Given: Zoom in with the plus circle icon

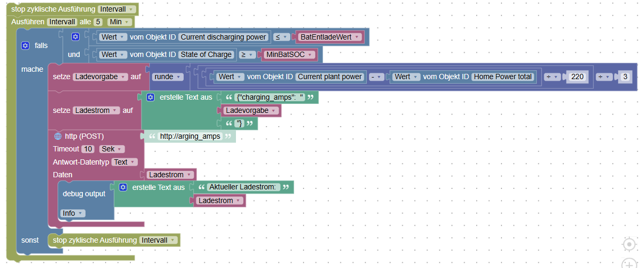Looking at the screenshot, I should [629, 263].
